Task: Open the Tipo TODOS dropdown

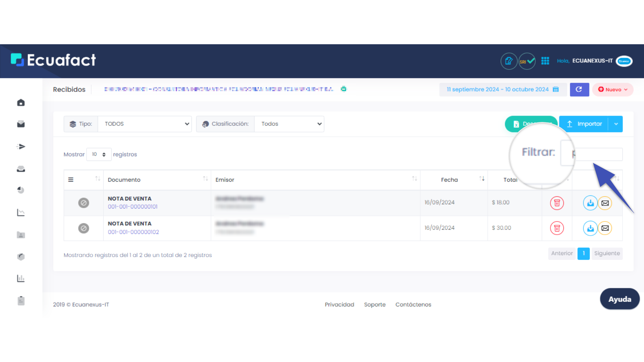Action: (x=145, y=124)
